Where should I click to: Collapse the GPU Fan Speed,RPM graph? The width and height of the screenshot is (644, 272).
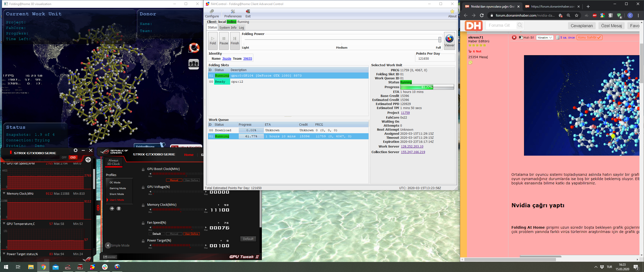[4, 163]
